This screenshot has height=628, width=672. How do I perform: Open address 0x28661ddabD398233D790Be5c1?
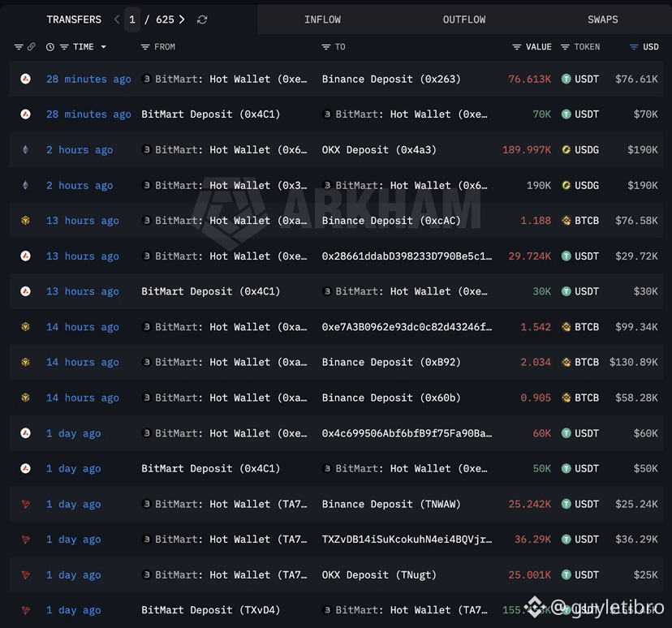click(407, 256)
